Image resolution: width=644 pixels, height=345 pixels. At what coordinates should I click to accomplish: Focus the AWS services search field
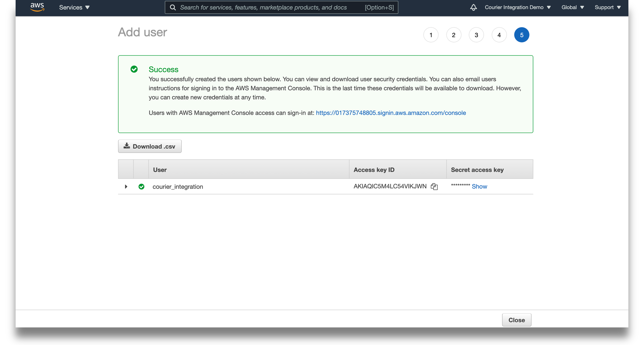click(282, 7)
